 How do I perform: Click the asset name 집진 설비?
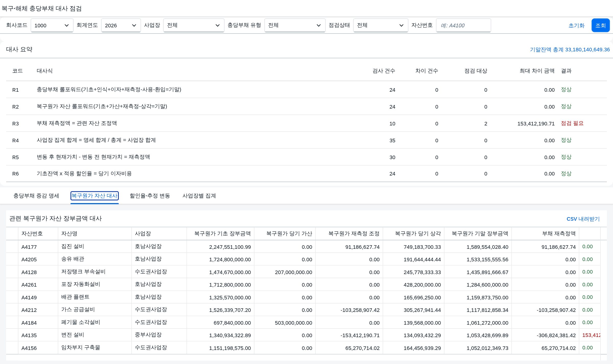tap(73, 246)
